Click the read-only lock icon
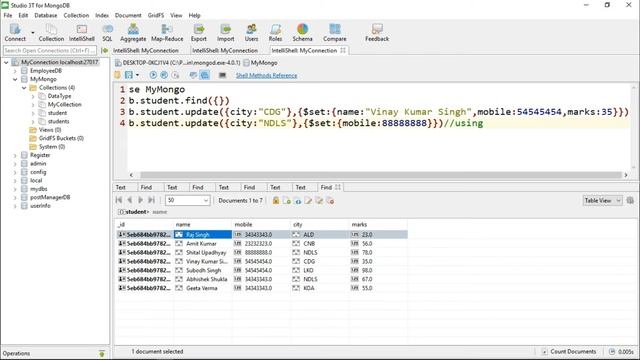 pyautogui.click(x=276, y=200)
